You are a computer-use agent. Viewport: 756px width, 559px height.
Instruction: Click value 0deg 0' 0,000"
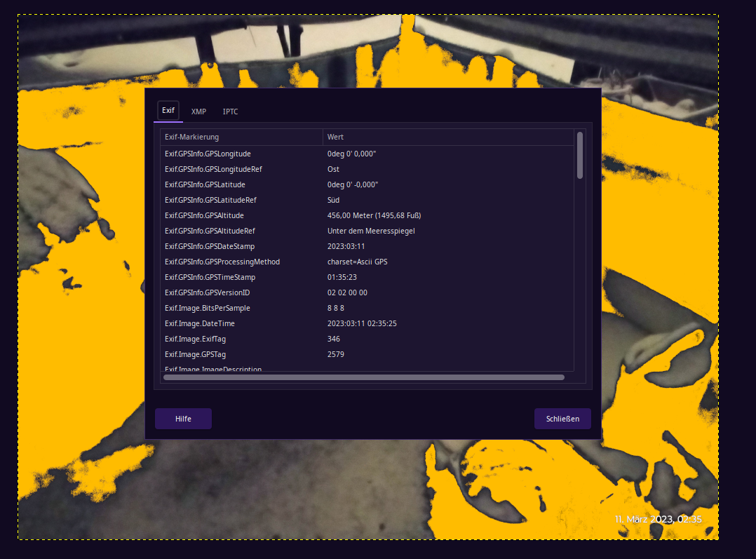pos(351,154)
